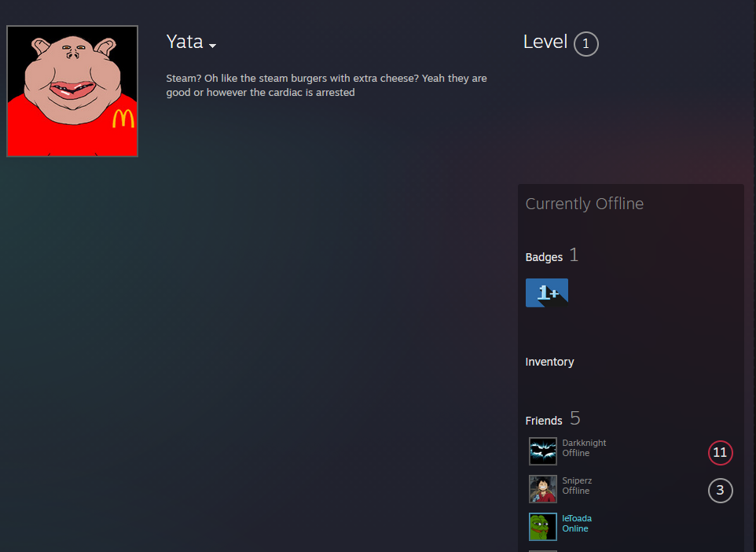The height and width of the screenshot is (552, 756).
Task: Open leToada's online friend profile name
Action: point(577,518)
